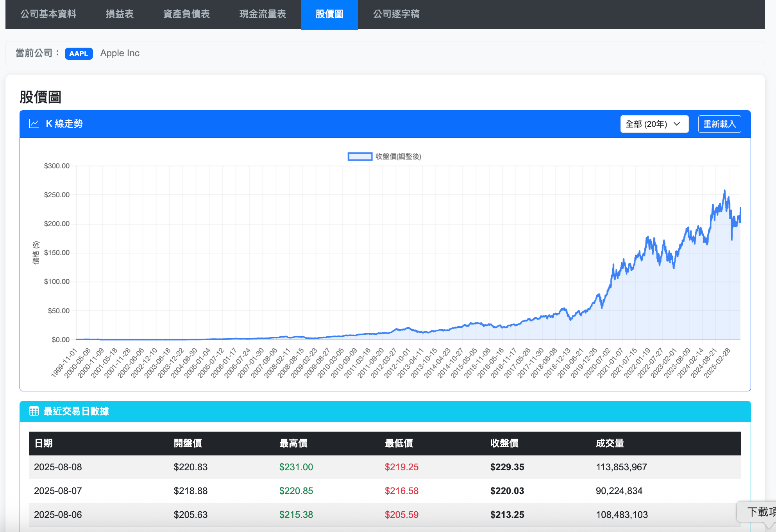Click the AAPL ticker badge
This screenshot has width=776, height=532.
(x=79, y=54)
